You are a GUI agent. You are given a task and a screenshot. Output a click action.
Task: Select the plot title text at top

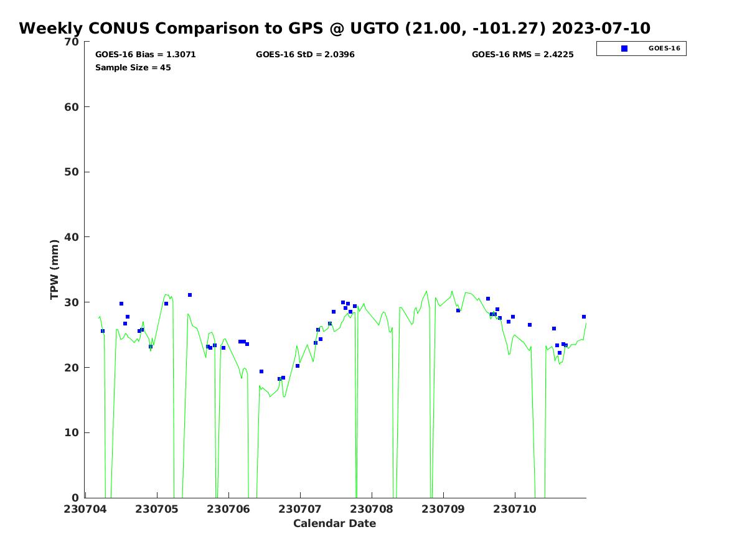(334, 29)
